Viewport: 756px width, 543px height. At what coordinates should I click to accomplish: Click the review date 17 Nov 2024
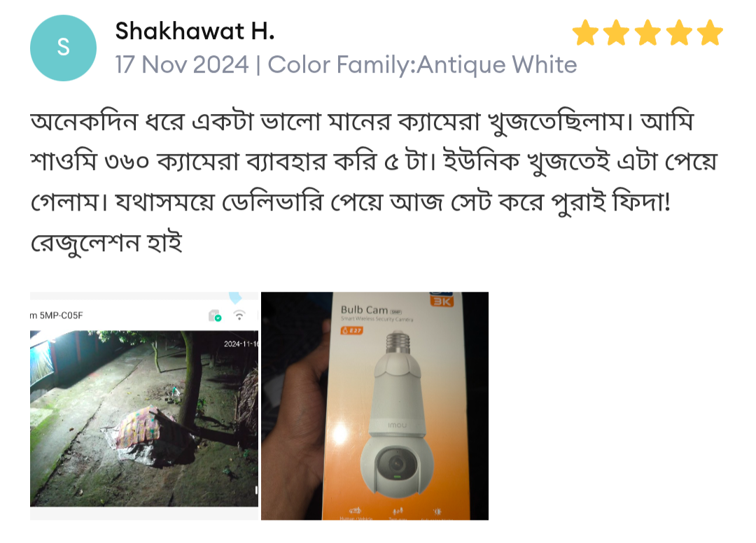tap(182, 64)
